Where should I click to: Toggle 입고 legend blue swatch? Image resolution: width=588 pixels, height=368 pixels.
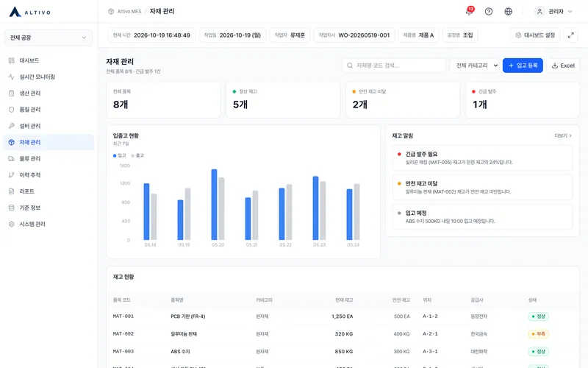point(115,155)
